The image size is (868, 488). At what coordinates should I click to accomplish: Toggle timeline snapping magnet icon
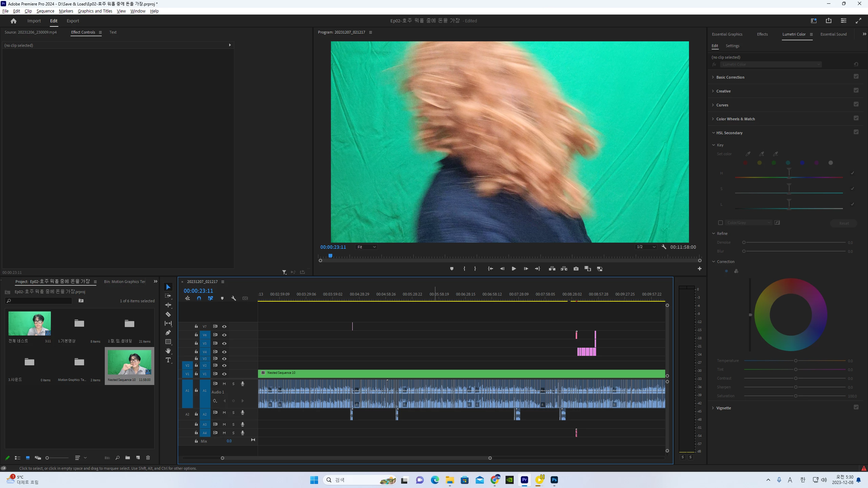pos(199,298)
